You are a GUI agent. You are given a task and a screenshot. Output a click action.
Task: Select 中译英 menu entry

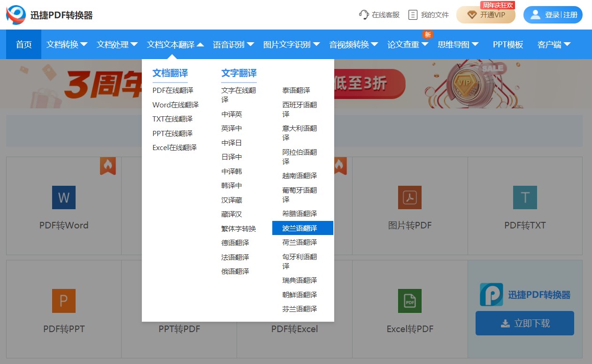232,114
